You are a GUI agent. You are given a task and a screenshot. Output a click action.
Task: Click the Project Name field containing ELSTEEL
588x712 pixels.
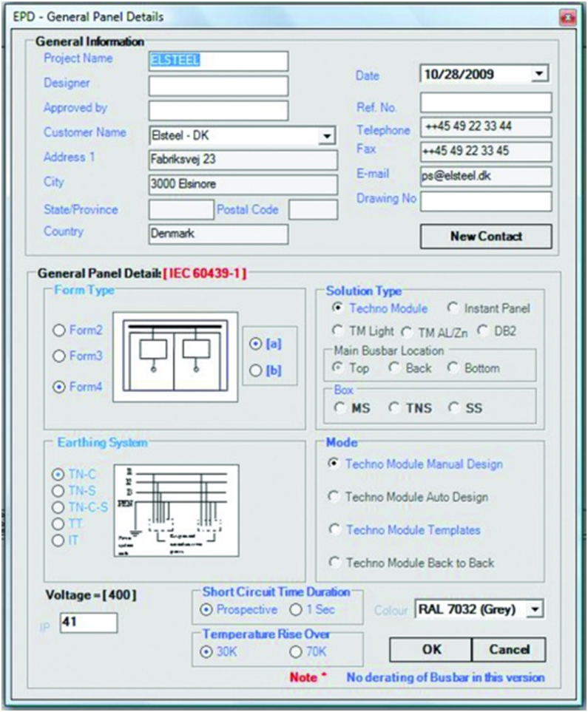coord(218,61)
